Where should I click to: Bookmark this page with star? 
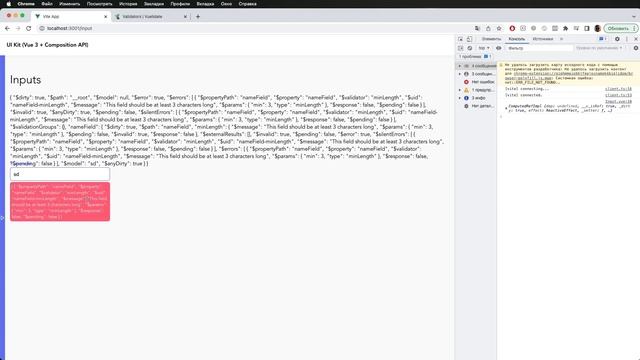tap(499, 28)
